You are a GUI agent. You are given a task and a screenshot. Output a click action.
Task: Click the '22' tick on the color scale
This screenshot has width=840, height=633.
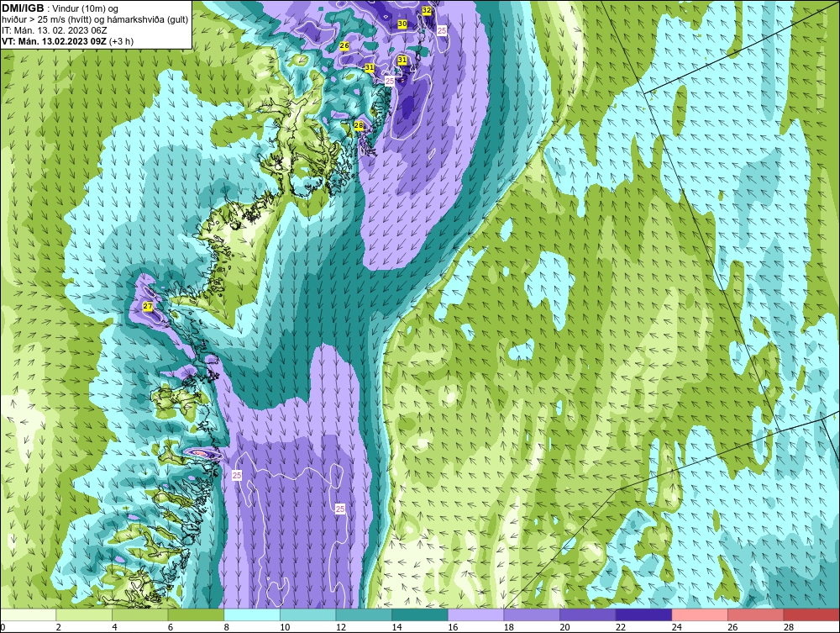pyautogui.click(x=621, y=627)
